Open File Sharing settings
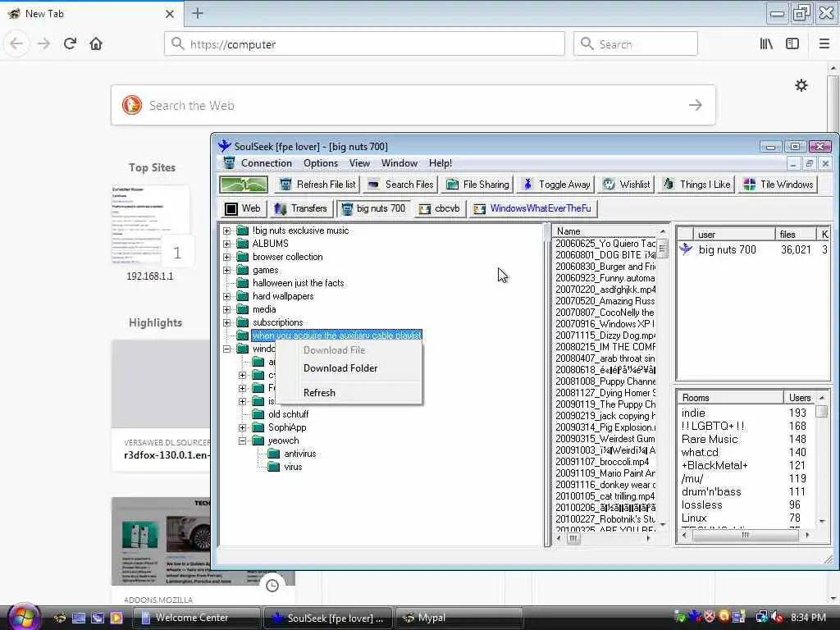 pyautogui.click(x=478, y=185)
